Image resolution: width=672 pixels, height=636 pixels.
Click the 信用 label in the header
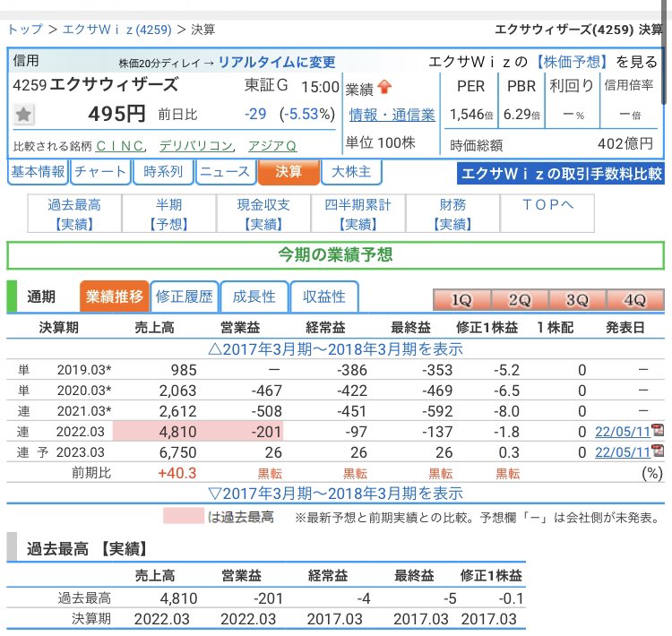click(26, 60)
